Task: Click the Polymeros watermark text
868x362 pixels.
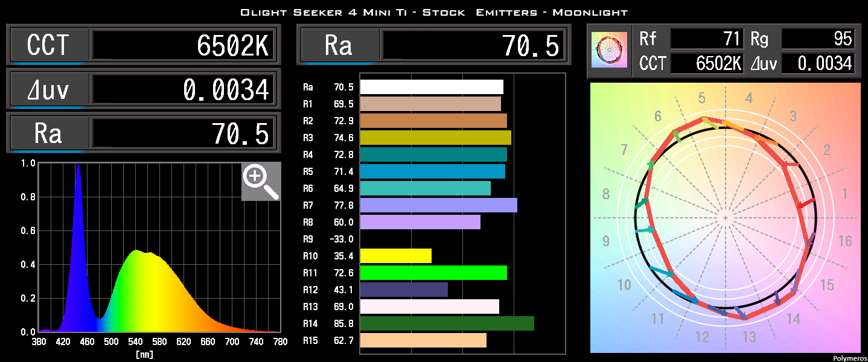Action: [x=849, y=357]
